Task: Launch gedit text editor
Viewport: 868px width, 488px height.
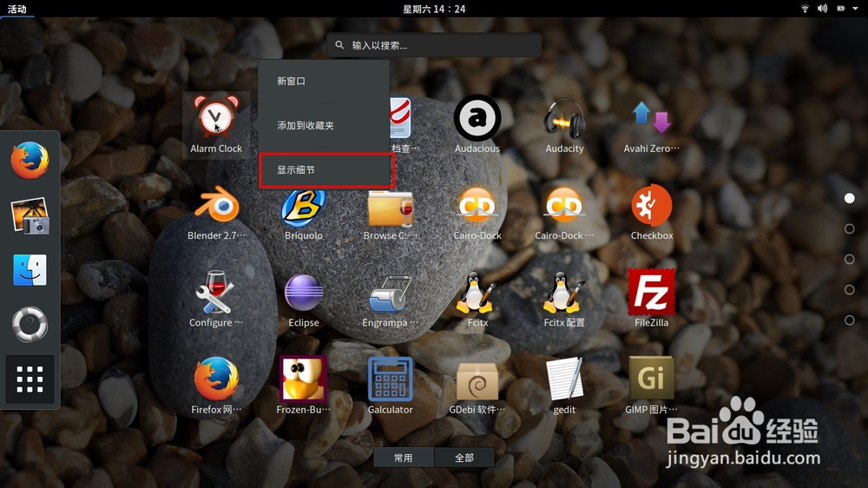Action: 564,379
